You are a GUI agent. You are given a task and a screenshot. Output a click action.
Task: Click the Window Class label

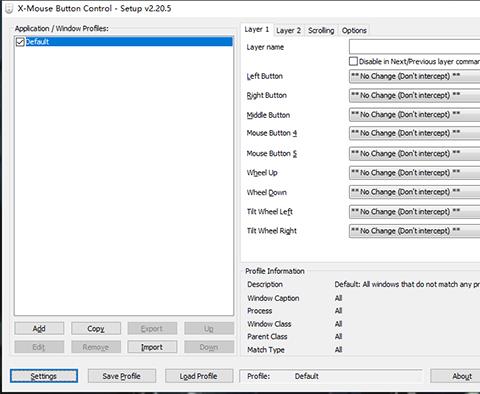(x=269, y=324)
